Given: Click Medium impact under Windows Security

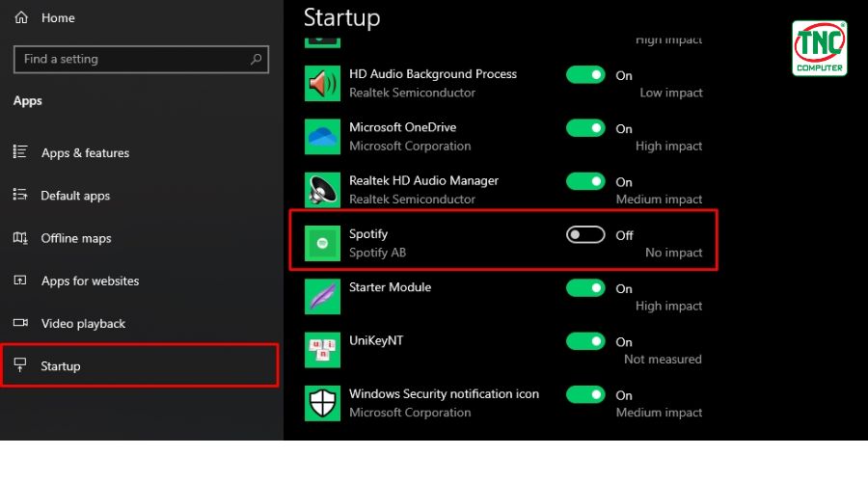Looking at the screenshot, I should (659, 413).
